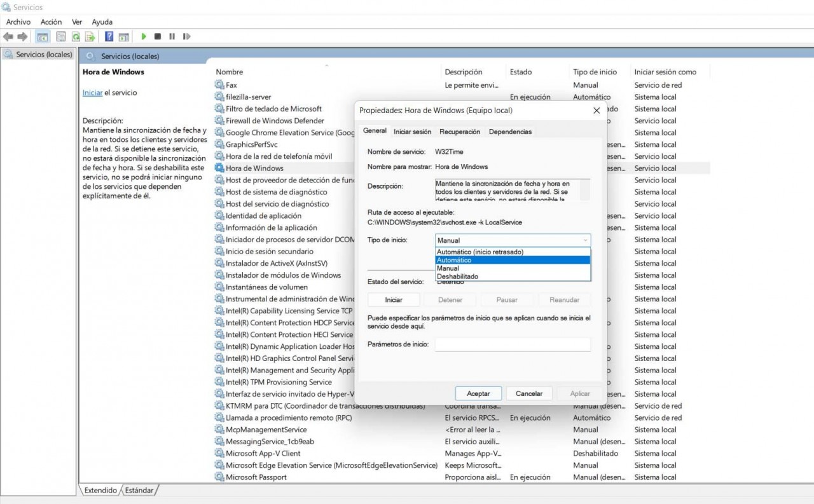The height and width of the screenshot is (504, 814).
Task: Select the filezilla-server gear icon
Action: coord(219,97)
